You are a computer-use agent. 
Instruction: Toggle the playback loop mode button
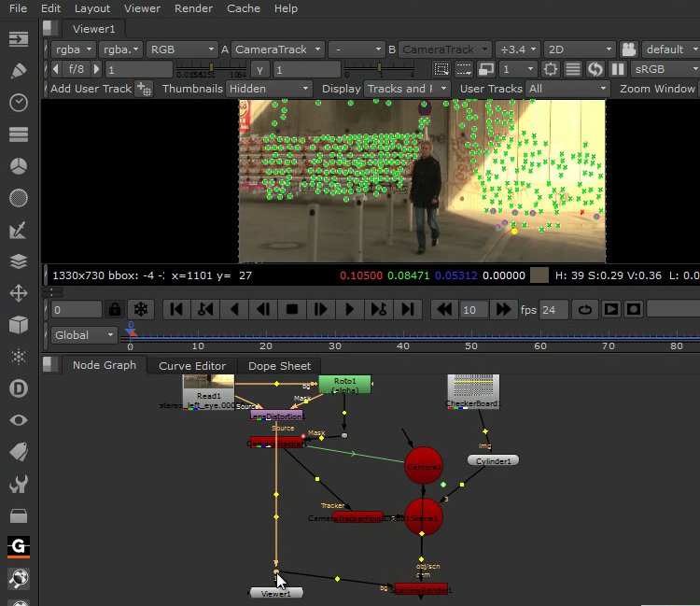(585, 309)
